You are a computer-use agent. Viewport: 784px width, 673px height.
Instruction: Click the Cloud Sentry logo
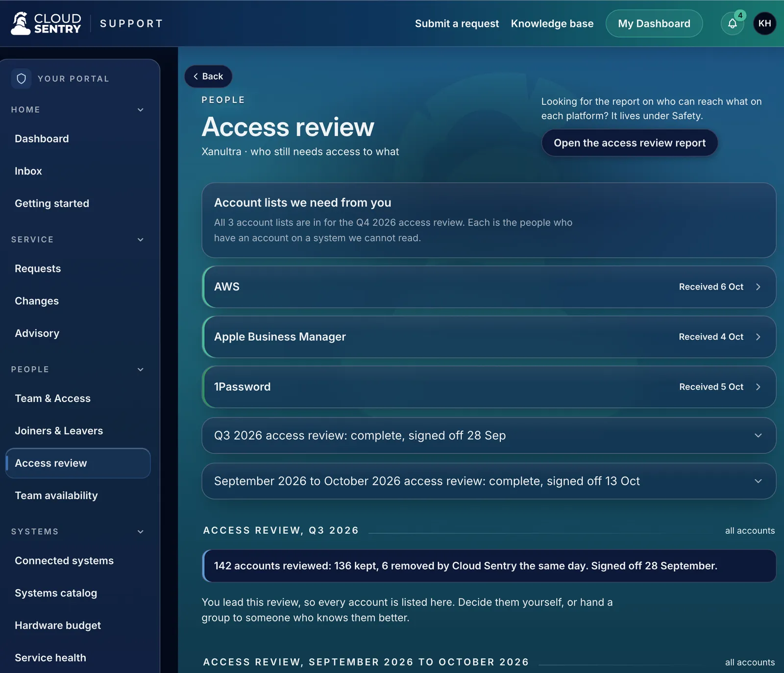(x=46, y=24)
